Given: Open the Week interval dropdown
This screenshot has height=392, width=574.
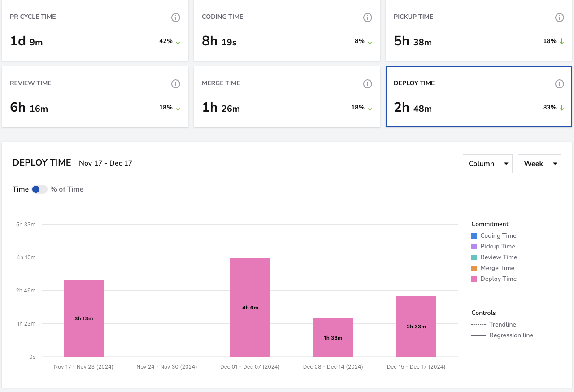Looking at the screenshot, I should point(539,164).
